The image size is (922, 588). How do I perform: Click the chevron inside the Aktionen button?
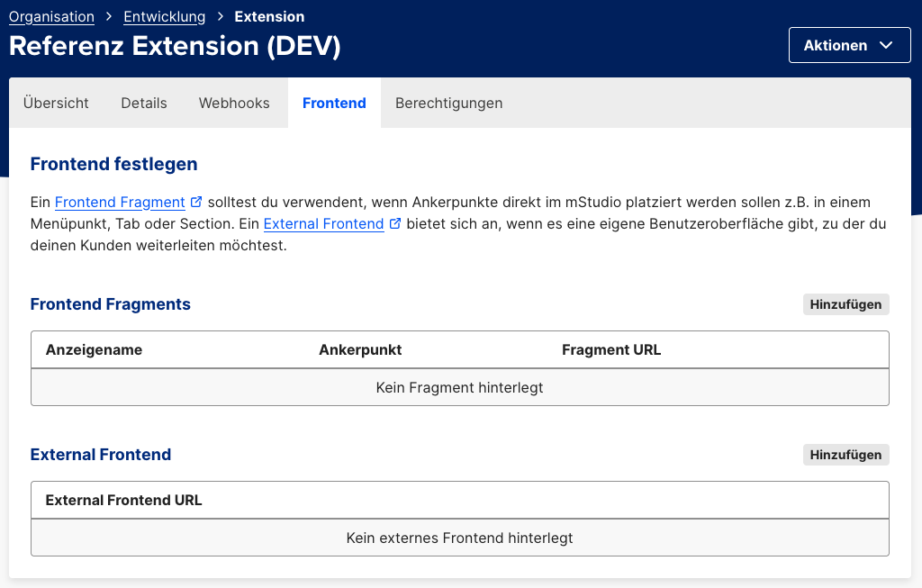[x=888, y=44]
